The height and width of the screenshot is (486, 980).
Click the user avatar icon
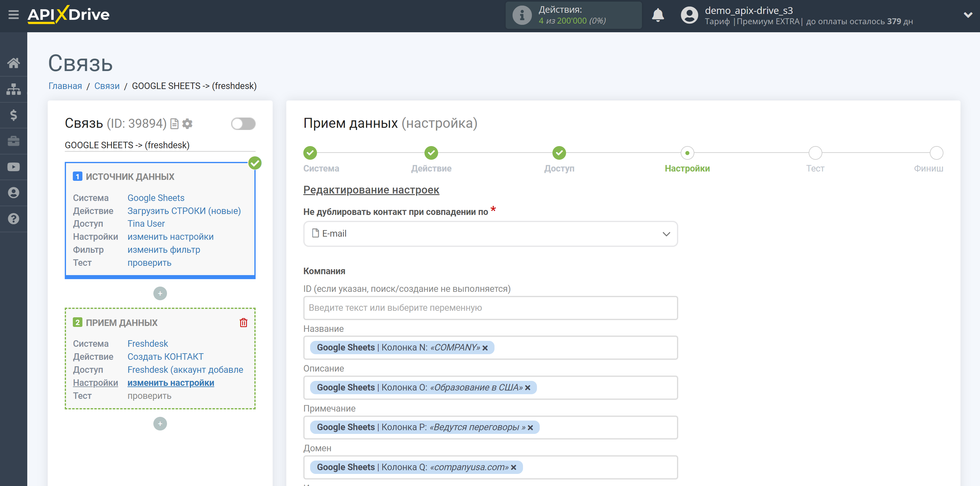click(689, 15)
